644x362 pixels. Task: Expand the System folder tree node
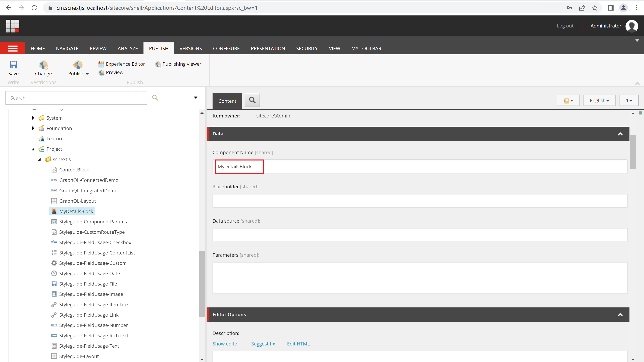pyautogui.click(x=33, y=118)
